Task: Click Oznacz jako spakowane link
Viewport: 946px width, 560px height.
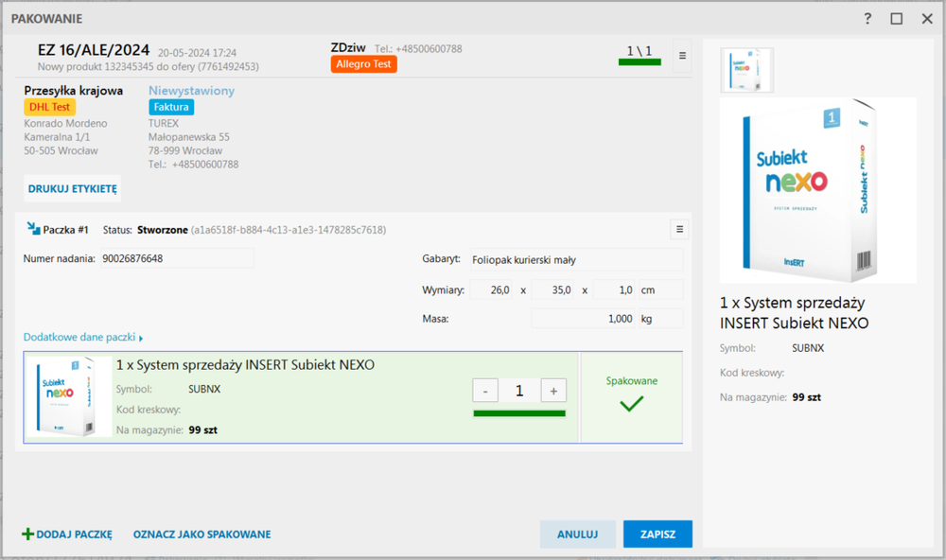Action: 201,534
